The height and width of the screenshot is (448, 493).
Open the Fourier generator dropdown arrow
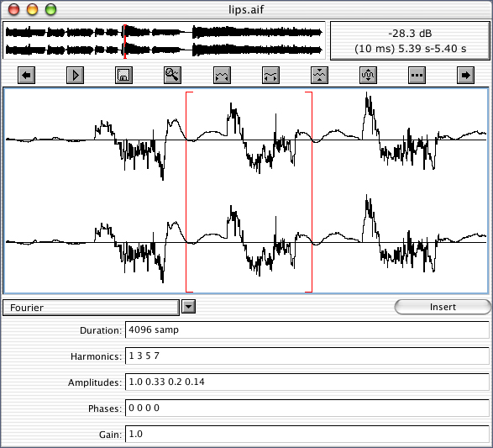click(189, 307)
